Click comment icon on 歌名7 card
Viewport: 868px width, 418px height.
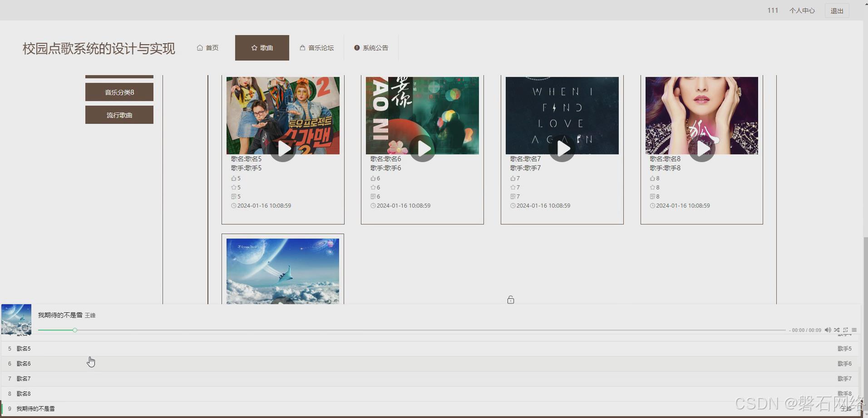(513, 197)
